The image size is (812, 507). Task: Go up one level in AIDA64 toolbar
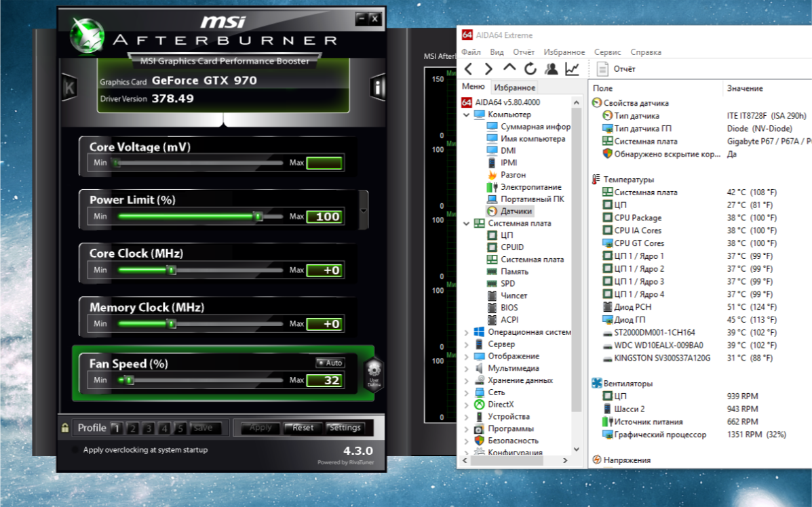(x=509, y=68)
